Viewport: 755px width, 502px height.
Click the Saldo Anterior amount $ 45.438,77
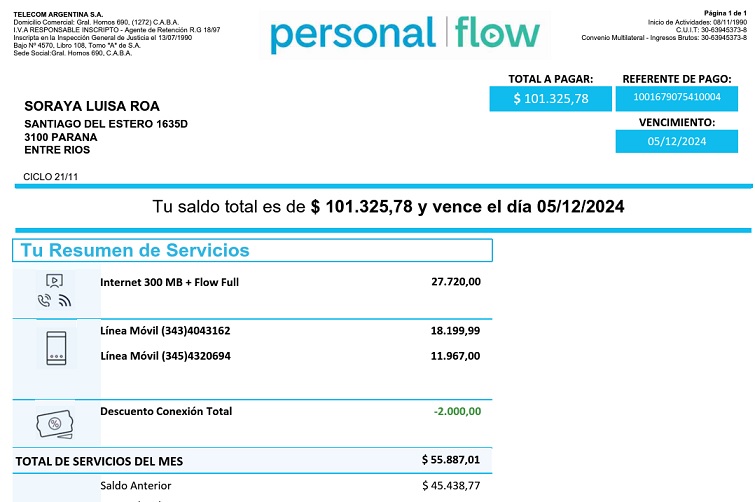coord(451,486)
